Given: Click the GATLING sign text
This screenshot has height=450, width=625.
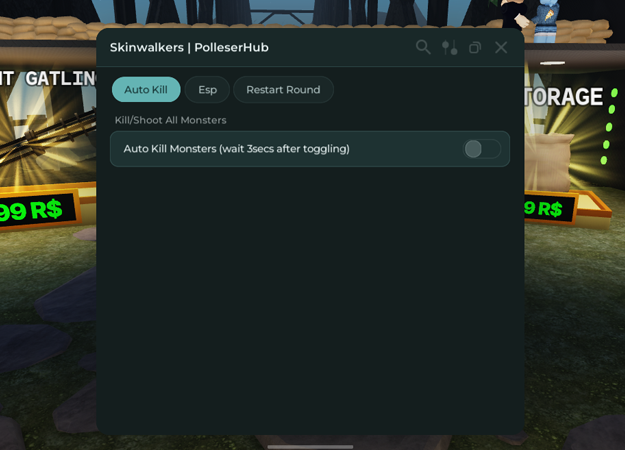Looking at the screenshot, I should click(61, 78).
